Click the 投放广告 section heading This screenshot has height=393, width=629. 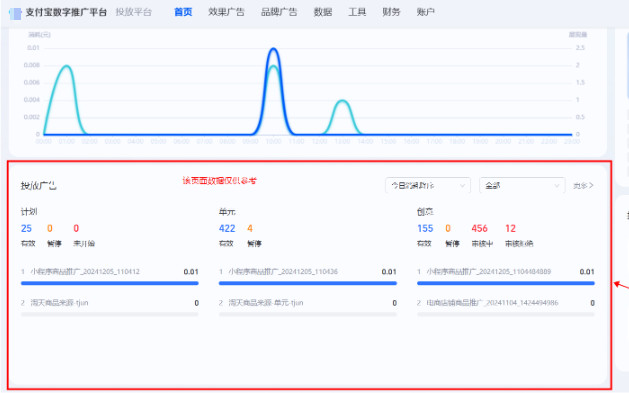coord(39,186)
